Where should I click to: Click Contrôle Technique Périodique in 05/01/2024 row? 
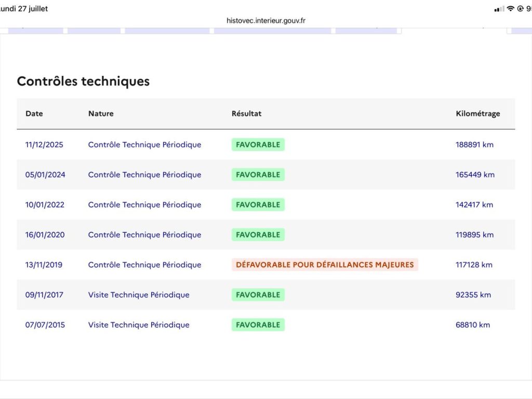point(144,175)
